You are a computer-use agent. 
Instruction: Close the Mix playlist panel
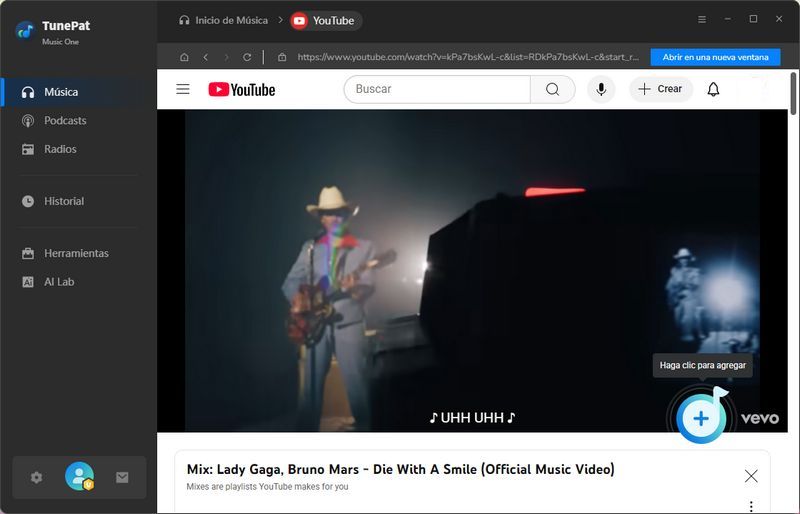coord(751,476)
